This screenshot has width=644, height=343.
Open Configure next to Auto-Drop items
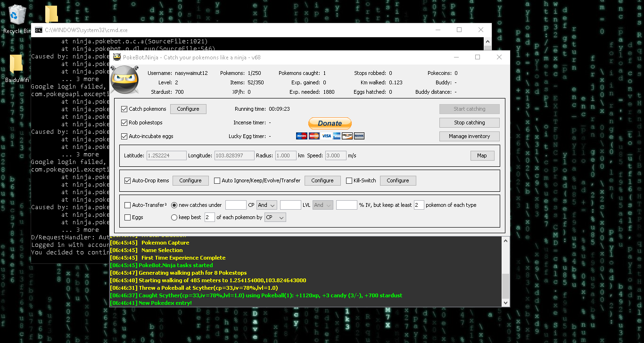coord(190,180)
